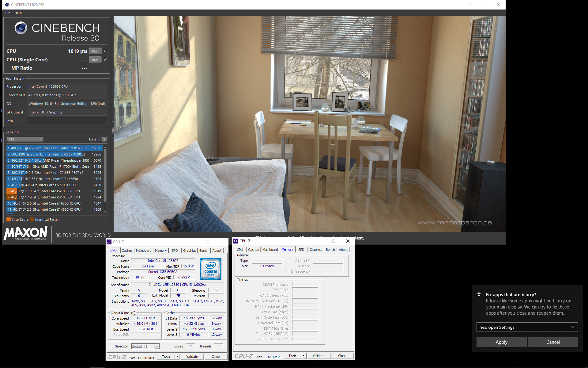Open Tools dropdown arrow in right CPU-Z
The image size is (588, 368).
303,356
